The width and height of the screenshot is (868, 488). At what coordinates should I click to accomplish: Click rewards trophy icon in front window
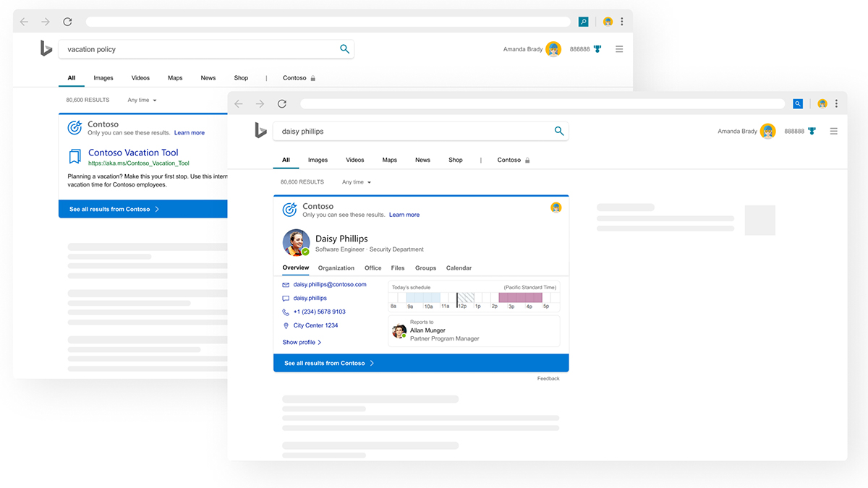pyautogui.click(x=812, y=131)
